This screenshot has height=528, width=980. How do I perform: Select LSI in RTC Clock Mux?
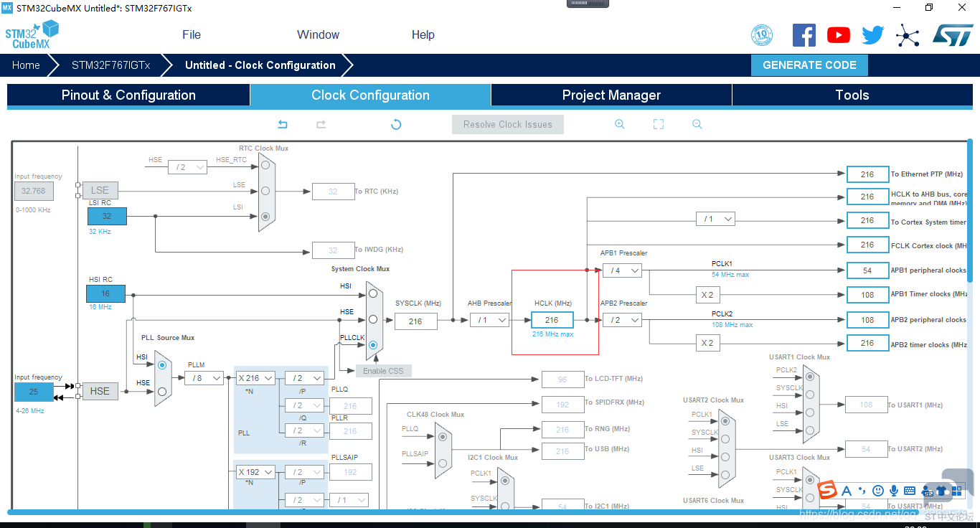265,216
